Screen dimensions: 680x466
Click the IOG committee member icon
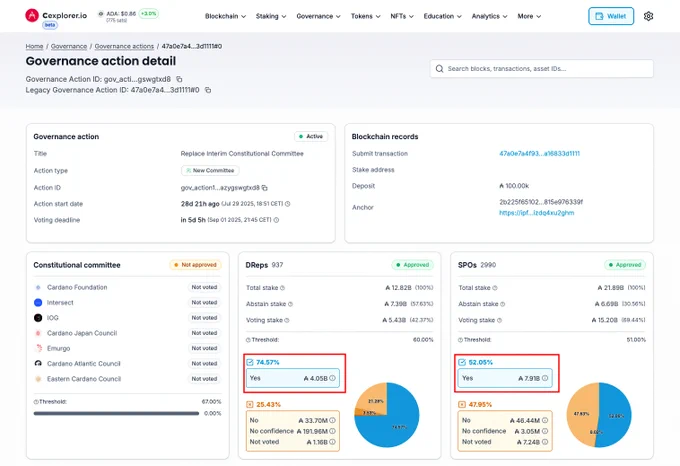point(38,318)
